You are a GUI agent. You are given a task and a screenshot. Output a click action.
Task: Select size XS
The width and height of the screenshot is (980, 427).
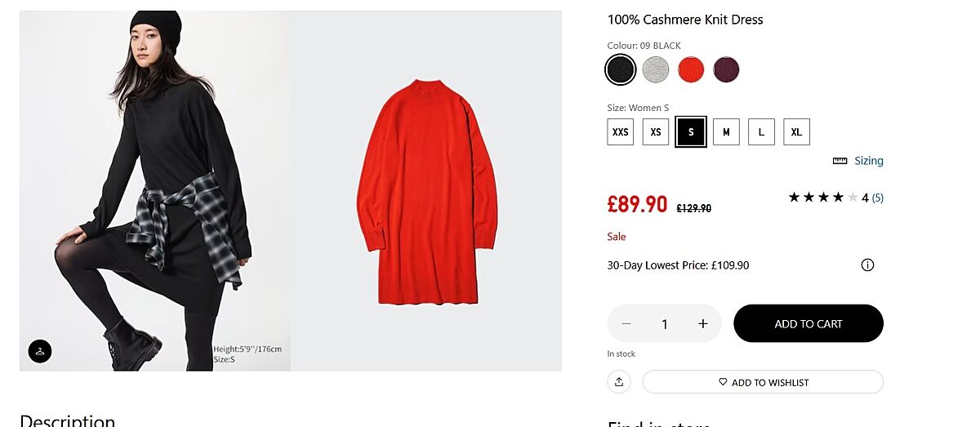(656, 131)
